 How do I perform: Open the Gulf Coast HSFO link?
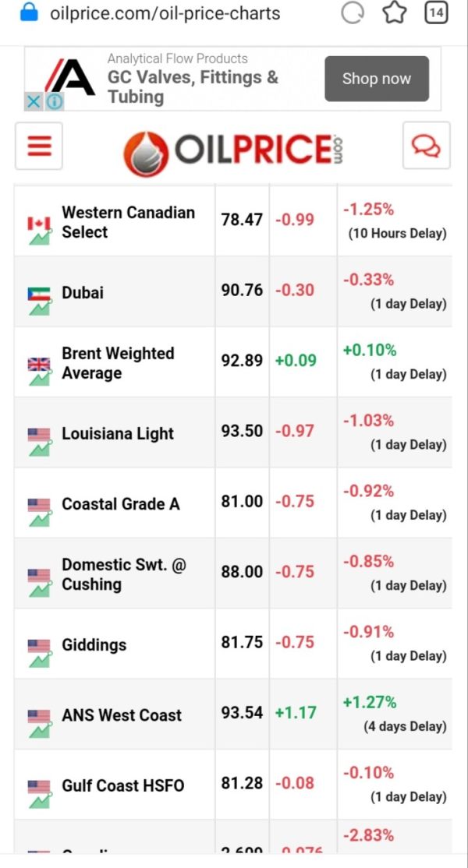tap(123, 785)
